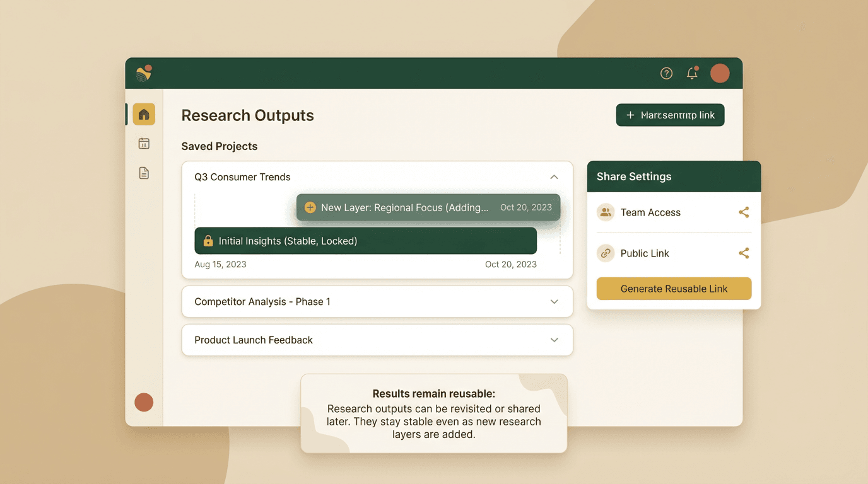Image resolution: width=868 pixels, height=484 pixels.
Task: Select Initial Insights (Stable, Locked) bar
Action: pyautogui.click(x=365, y=241)
